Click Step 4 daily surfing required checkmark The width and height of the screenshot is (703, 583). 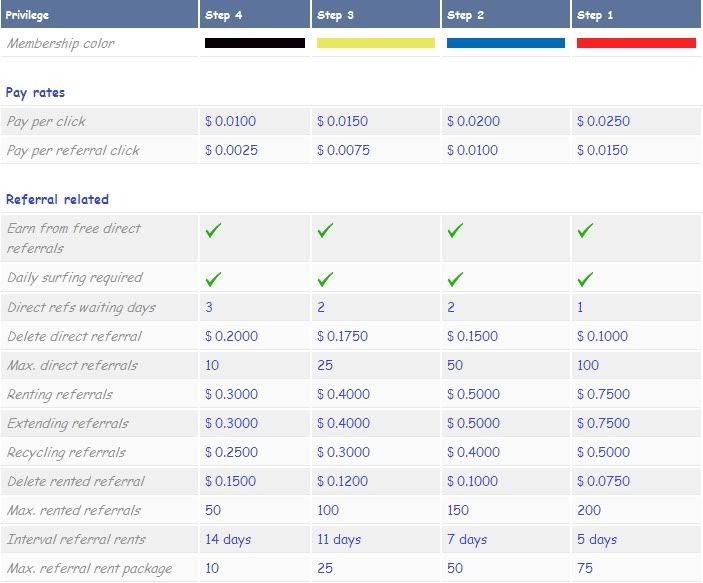[213, 278]
